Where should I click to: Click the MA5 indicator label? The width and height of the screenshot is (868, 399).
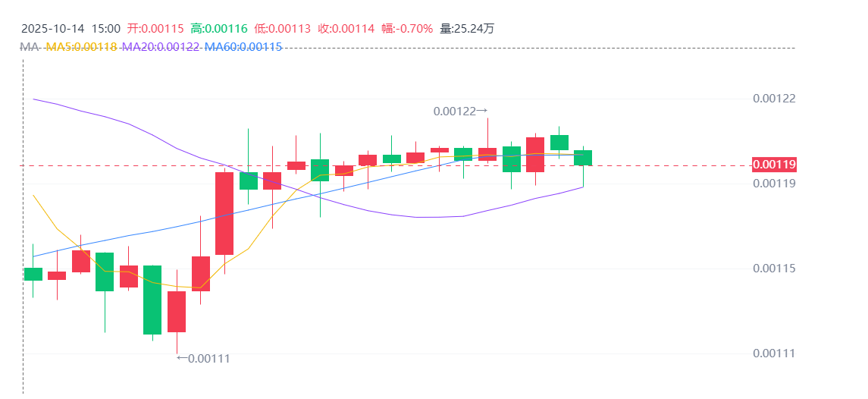tap(81, 47)
